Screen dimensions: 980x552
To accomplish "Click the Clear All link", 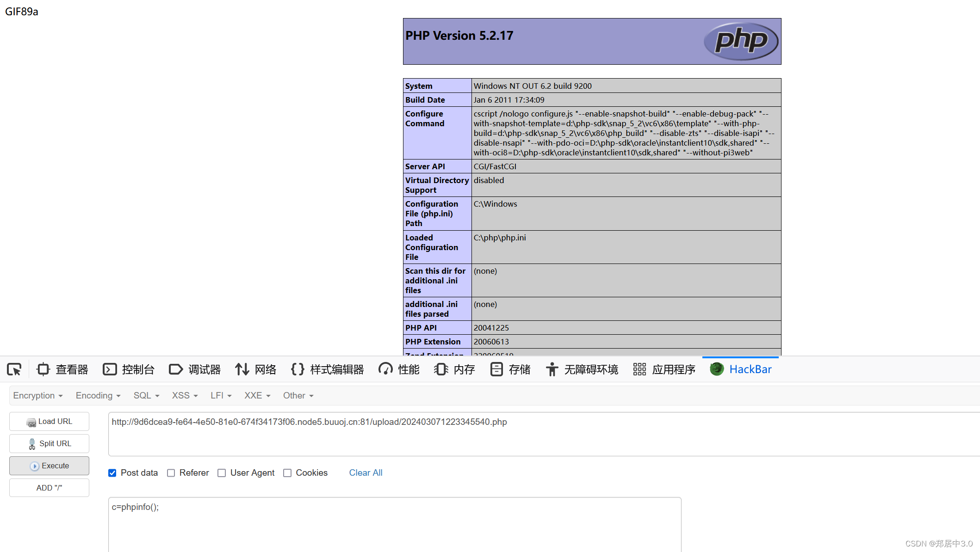I will tap(366, 473).
